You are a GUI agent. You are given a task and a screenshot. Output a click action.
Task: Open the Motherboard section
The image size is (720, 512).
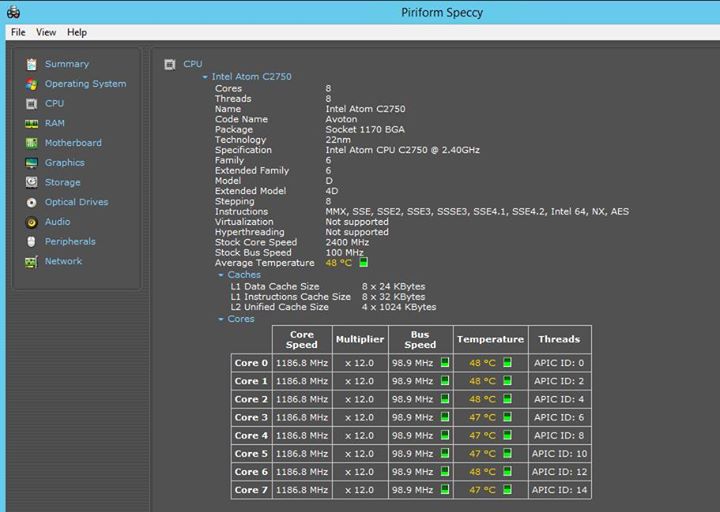click(73, 143)
